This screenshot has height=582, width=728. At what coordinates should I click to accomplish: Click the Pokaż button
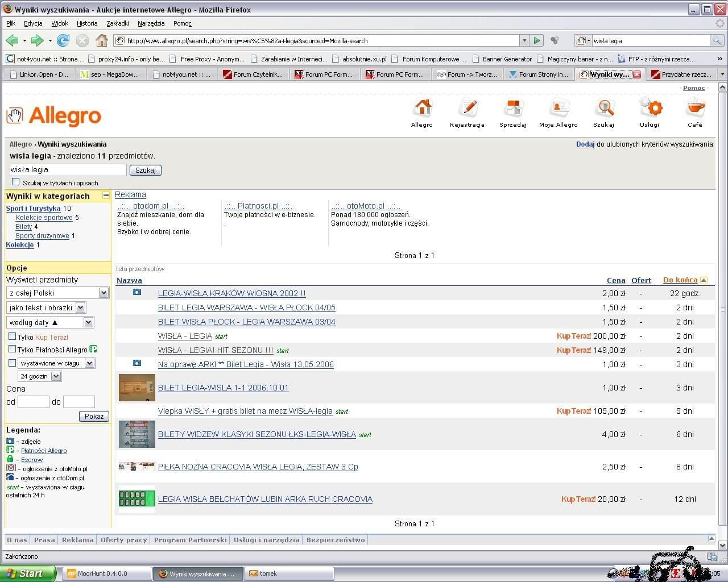tap(94, 416)
